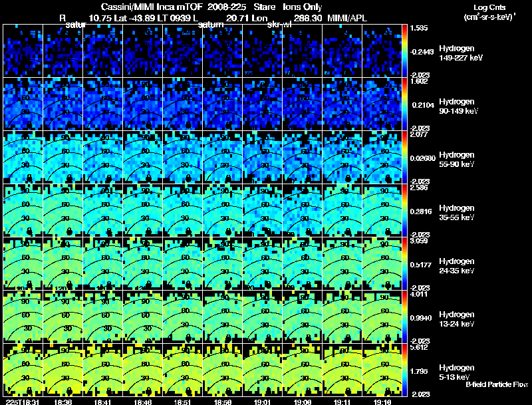The height and width of the screenshot is (405, 532).
Task: Open the 149-227 keV panel at 18:31
Action: (x=23, y=51)
